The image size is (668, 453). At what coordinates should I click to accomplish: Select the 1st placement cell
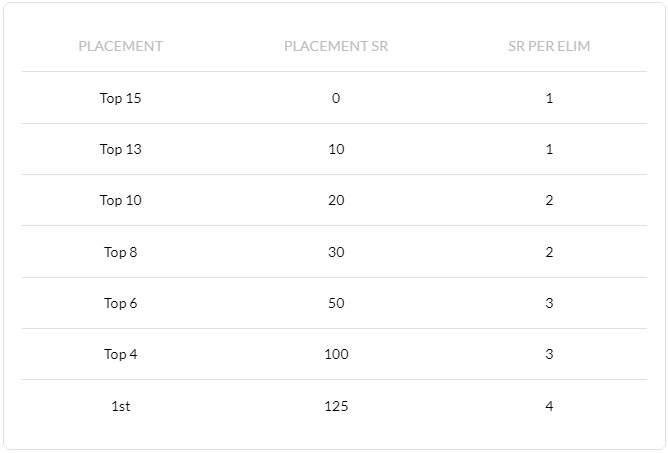point(121,406)
